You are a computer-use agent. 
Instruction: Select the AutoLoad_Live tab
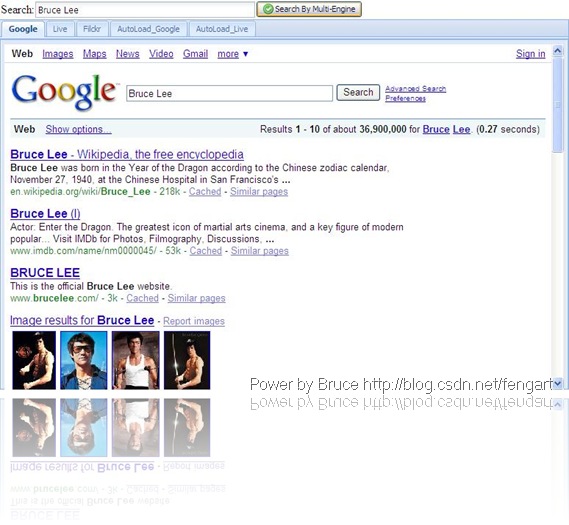(222, 29)
